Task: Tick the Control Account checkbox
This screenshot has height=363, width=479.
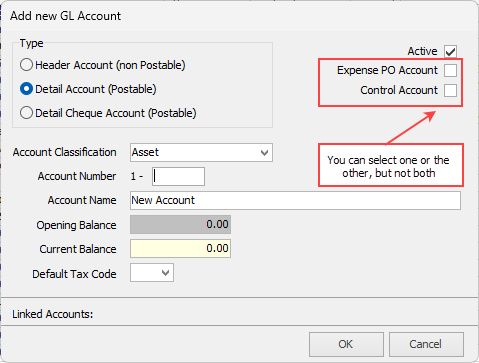Action: point(450,90)
